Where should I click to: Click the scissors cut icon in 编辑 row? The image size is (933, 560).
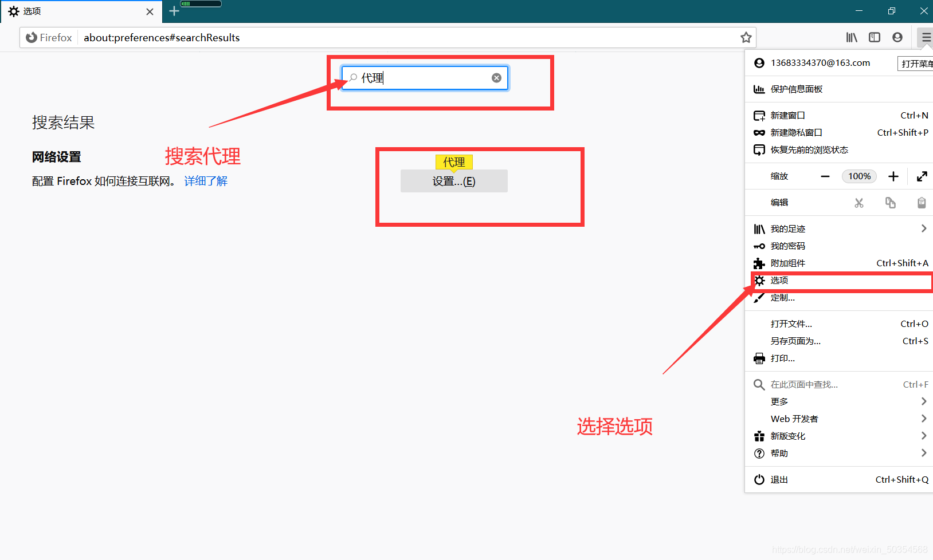859,202
